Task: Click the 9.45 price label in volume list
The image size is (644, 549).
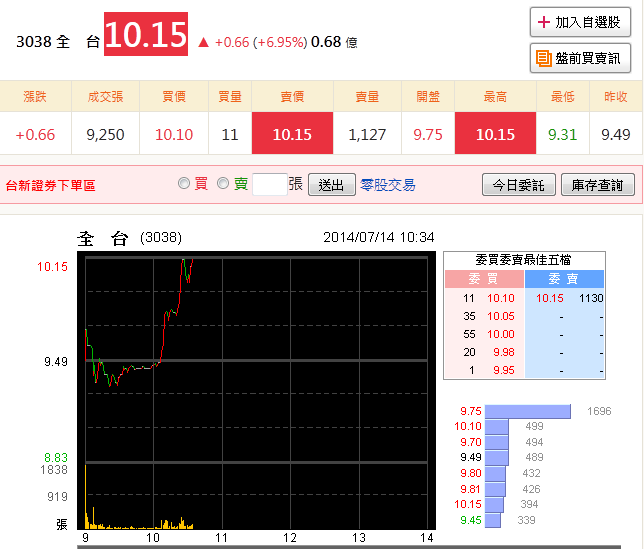Action: tap(471, 520)
